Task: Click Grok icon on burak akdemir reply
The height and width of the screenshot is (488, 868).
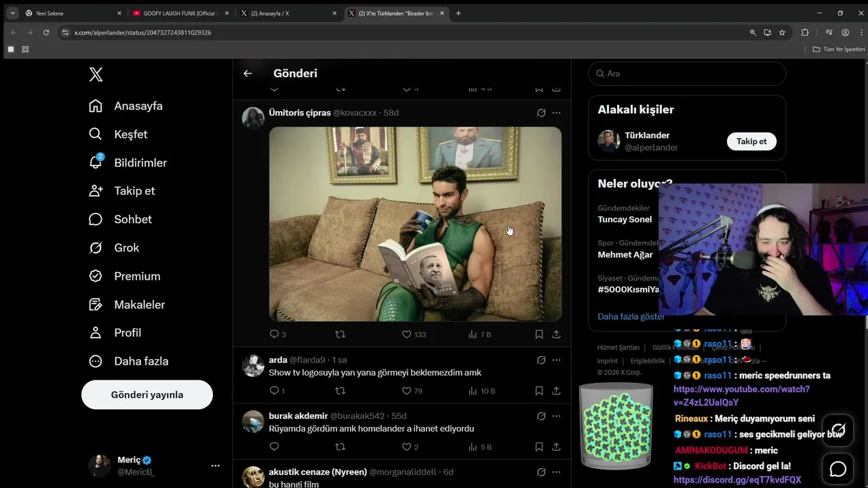Action: point(541,416)
